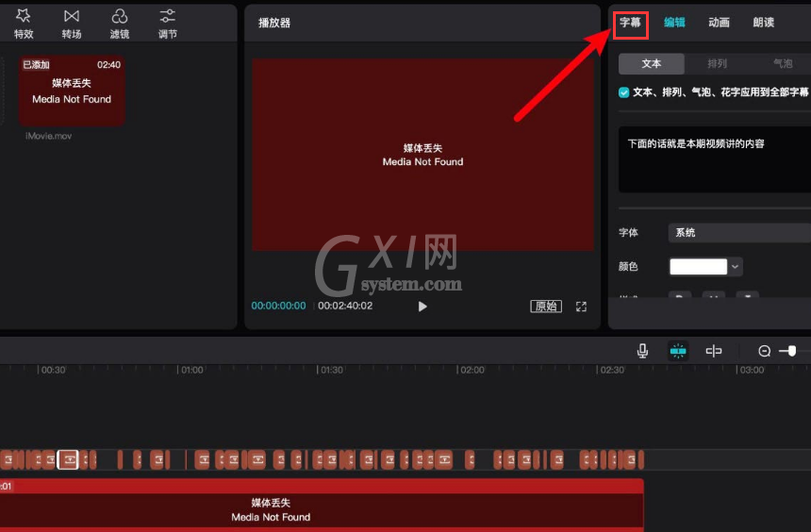Toggle the timeline snapping icon

678,351
